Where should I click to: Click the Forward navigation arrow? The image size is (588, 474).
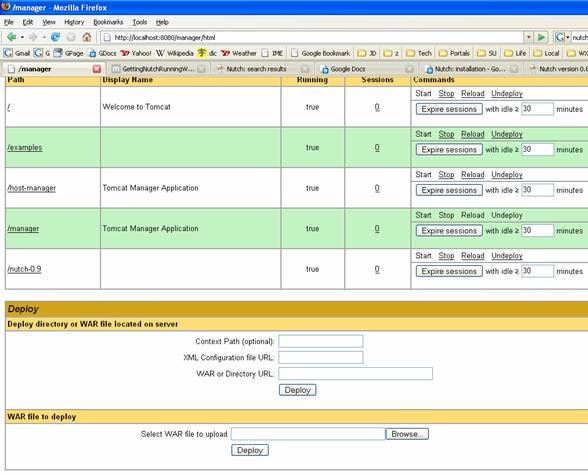click(x=33, y=37)
